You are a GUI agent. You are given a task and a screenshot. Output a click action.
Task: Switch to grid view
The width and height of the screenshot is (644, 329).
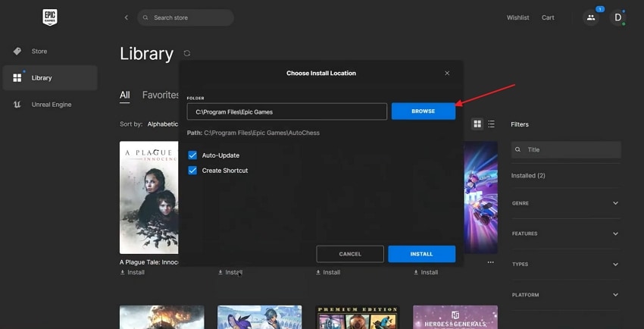(x=477, y=124)
